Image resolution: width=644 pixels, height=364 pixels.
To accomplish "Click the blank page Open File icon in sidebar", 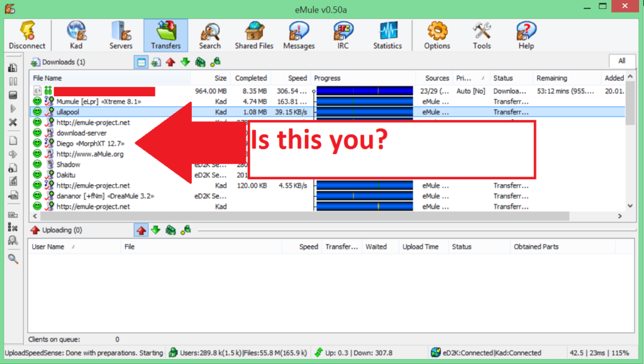I will click(x=13, y=141).
